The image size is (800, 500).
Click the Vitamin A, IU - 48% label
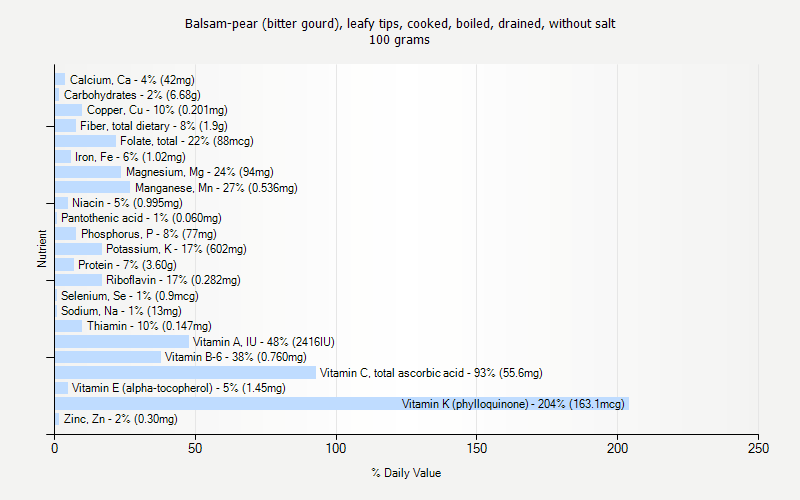(x=264, y=342)
